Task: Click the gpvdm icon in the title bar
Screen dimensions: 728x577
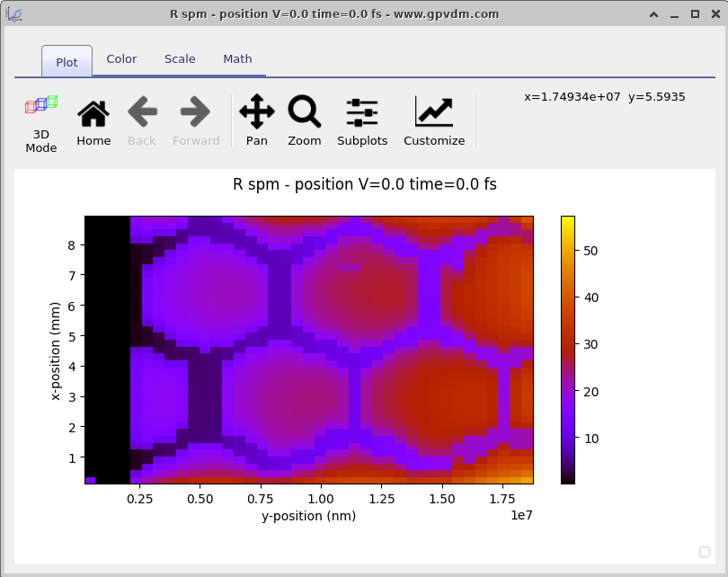Action: (16, 13)
